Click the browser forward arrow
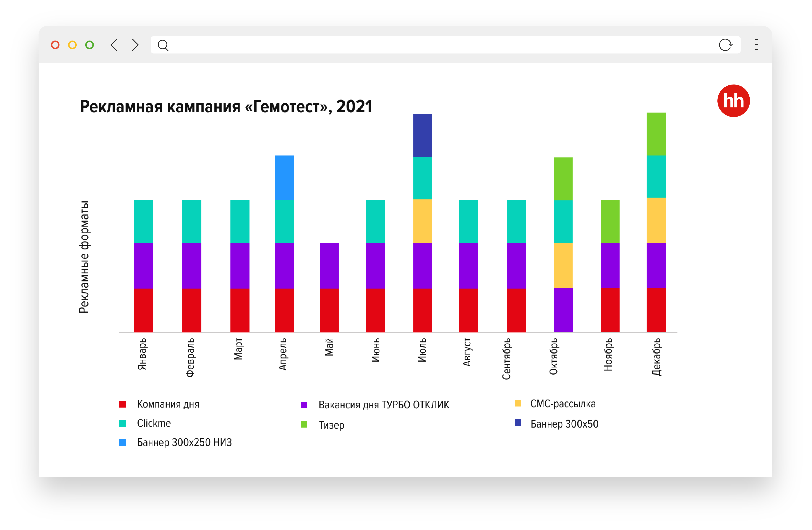812x530 pixels. 135,45
